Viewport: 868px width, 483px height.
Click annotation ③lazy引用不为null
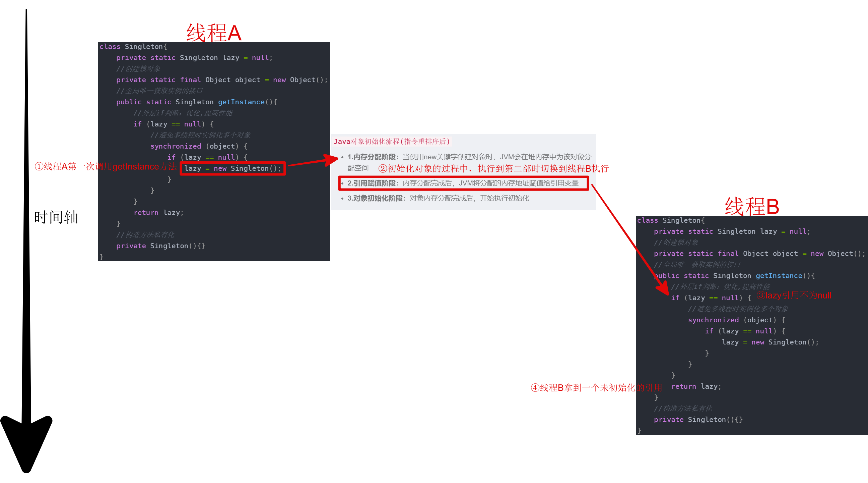(794, 296)
